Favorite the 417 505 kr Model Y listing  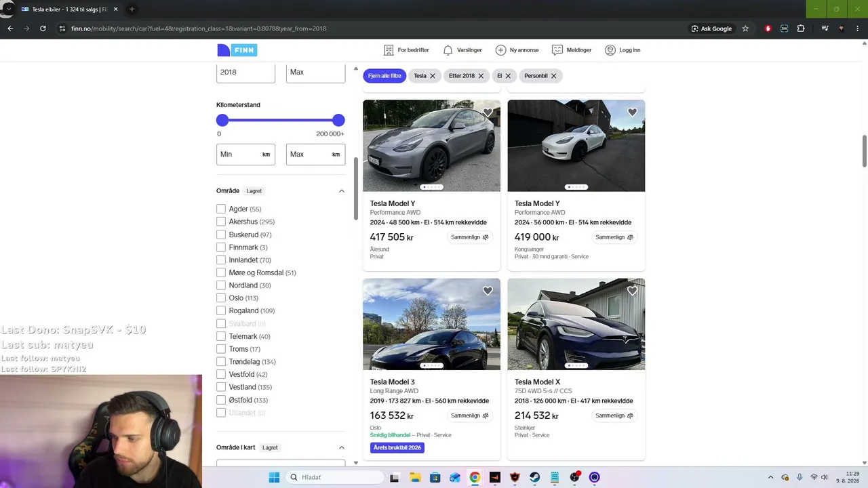click(488, 113)
